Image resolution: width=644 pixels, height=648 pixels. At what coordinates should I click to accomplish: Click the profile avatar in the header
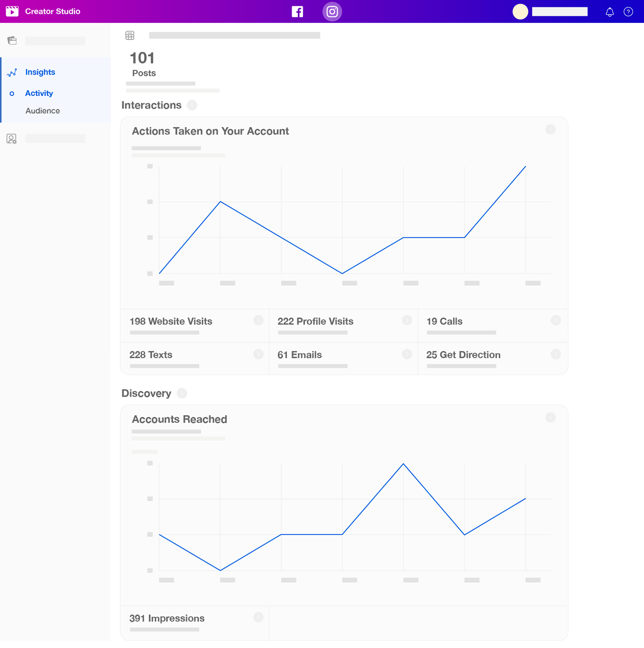pyautogui.click(x=520, y=12)
